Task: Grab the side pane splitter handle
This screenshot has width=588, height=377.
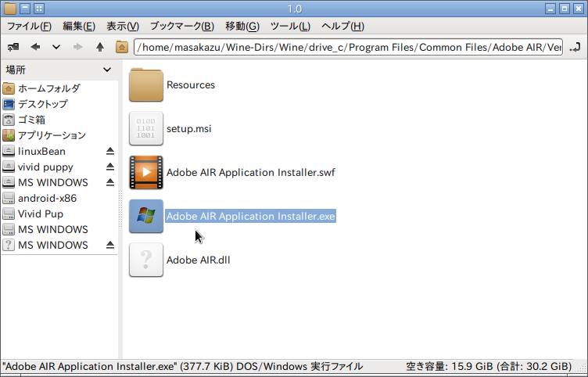Action: [x=120, y=209]
